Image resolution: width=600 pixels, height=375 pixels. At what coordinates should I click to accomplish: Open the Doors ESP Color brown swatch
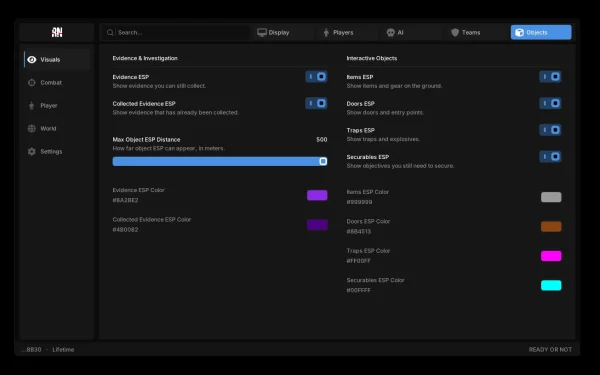pos(551,227)
